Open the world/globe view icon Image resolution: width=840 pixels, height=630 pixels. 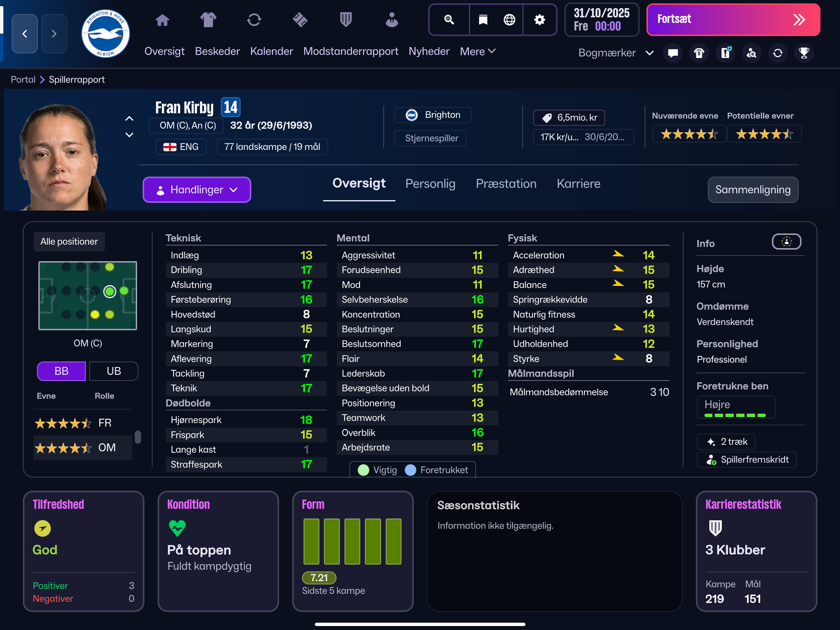[509, 19]
